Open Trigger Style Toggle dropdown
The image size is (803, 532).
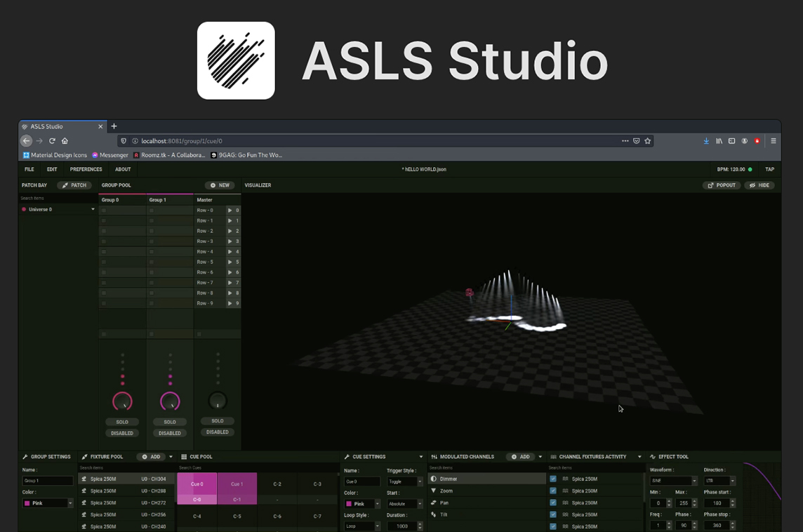coord(404,481)
